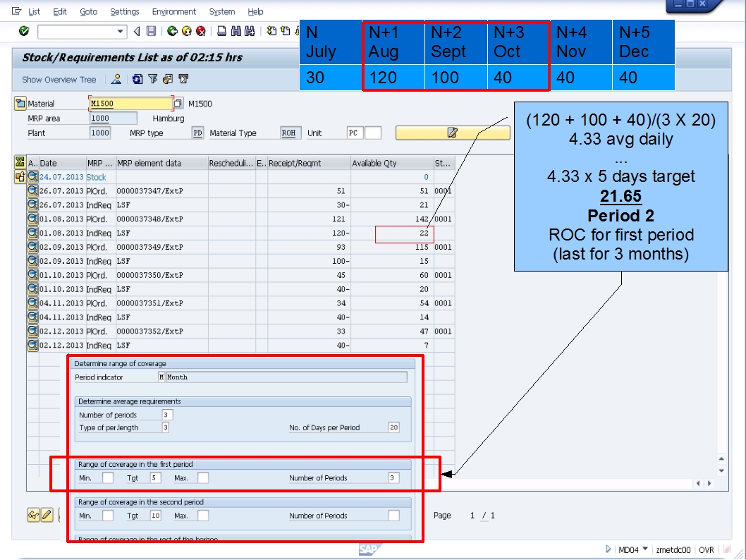Click the green Continue checkmark icon
The width and height of the screenshot is (746, 560).
click(x=24, y=32)
